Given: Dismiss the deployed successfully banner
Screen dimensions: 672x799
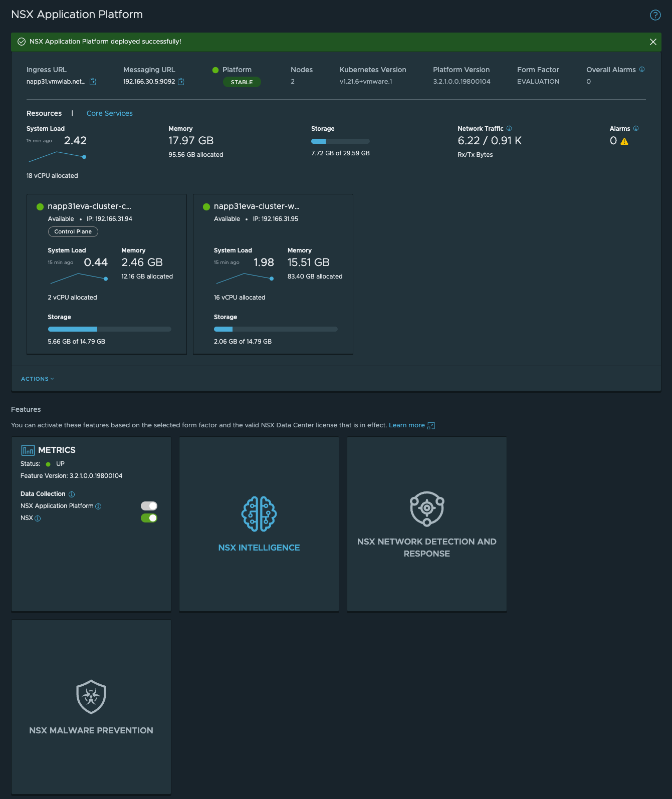Looking at the screenshot, I should click(x=653, y=42).
